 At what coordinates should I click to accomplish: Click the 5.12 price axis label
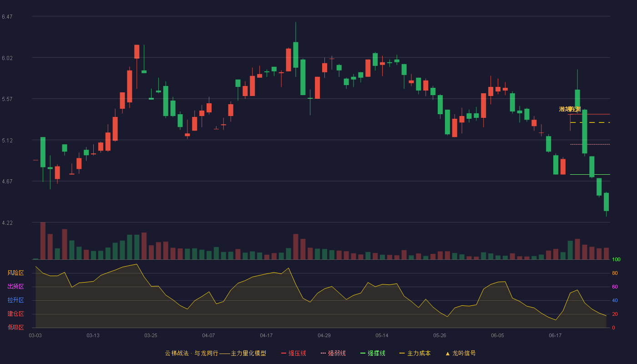7,141
